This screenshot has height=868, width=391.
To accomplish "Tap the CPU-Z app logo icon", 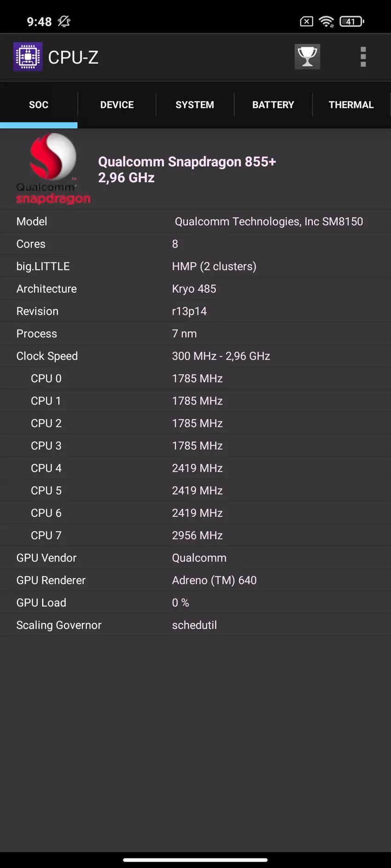I will coord(28,57).
